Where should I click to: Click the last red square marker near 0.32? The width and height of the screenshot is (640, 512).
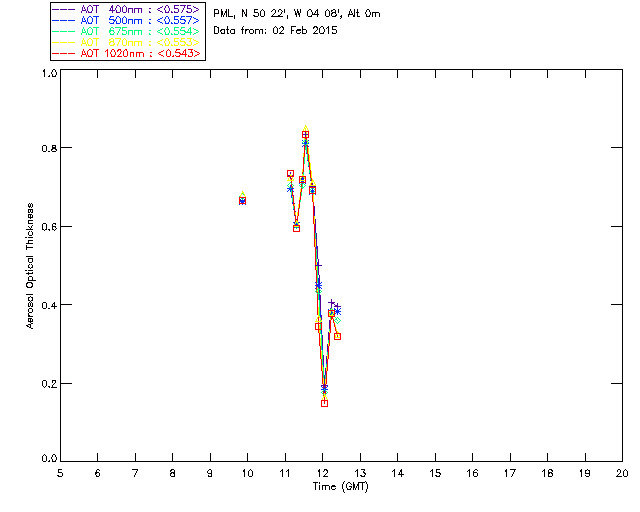(338, 336)
